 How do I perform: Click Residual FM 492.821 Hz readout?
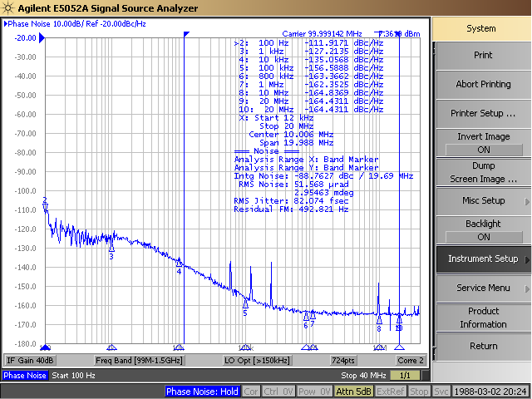click(x=291, y=209)
